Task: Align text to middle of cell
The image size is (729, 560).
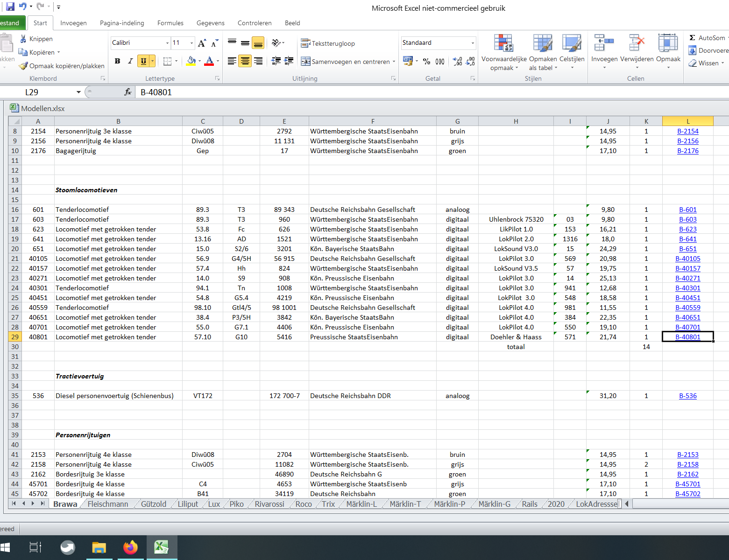Action: tap(245, 43)
